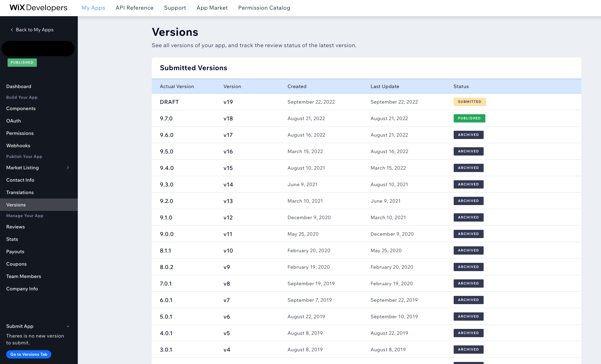The image size is (601, 364).
Task: Open Dashboard in the sidebar
Action: 19,86
